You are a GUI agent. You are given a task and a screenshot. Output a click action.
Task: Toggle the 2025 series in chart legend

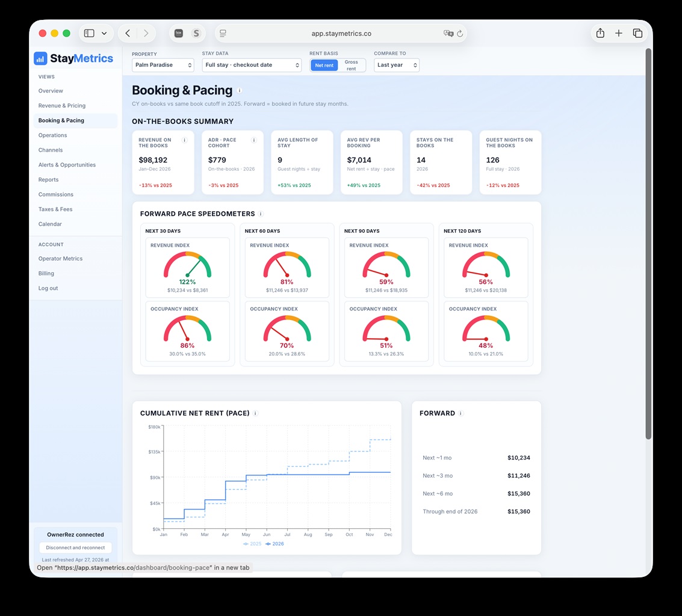coord(252,544)
